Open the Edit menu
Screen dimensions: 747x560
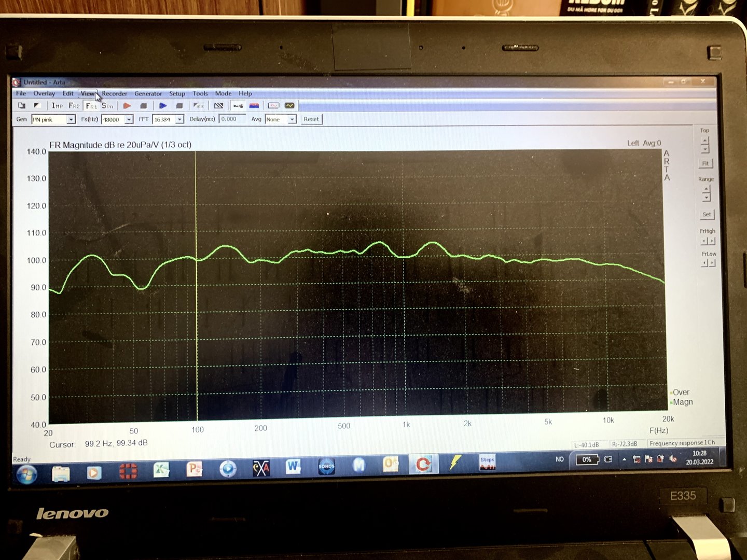(68, 93)
